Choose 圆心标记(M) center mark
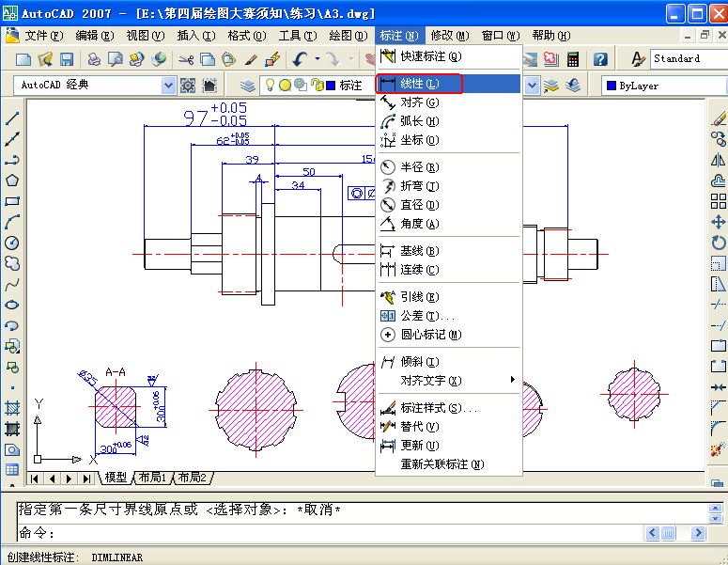Image resolution: width=728 pixels, height=565 pixels. click(x=448, y=335)
